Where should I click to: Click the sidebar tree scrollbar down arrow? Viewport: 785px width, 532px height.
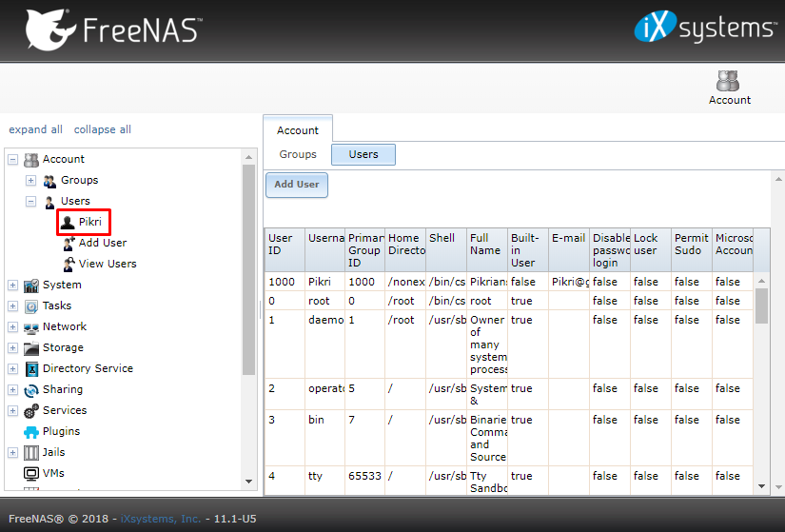248,482
